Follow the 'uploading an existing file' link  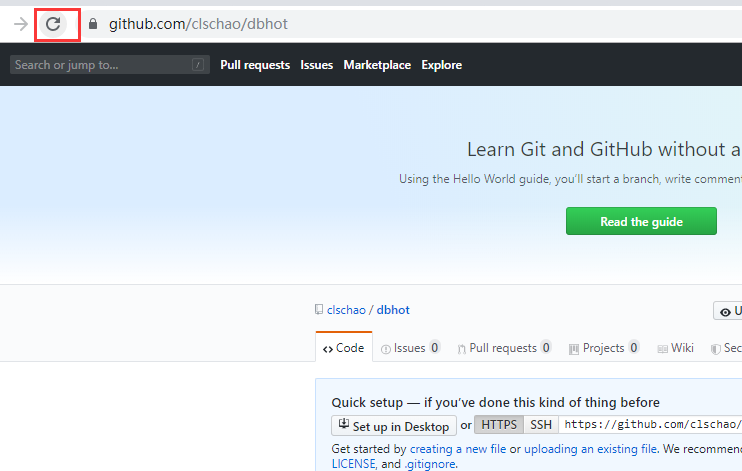coord(590,449)
